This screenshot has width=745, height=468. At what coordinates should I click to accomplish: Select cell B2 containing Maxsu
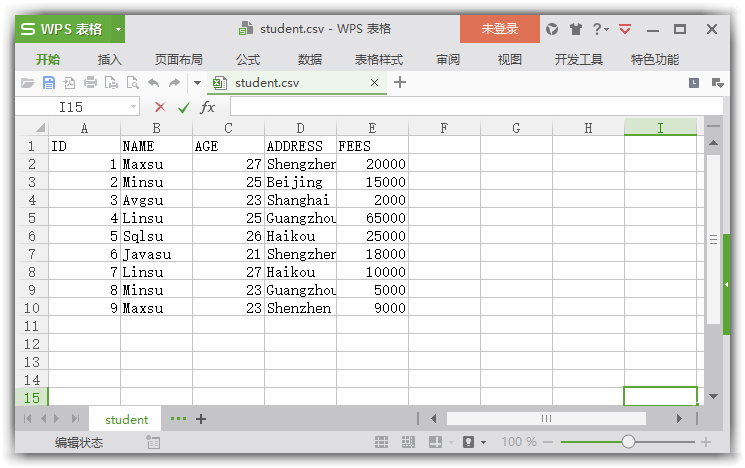pos(156,164)
